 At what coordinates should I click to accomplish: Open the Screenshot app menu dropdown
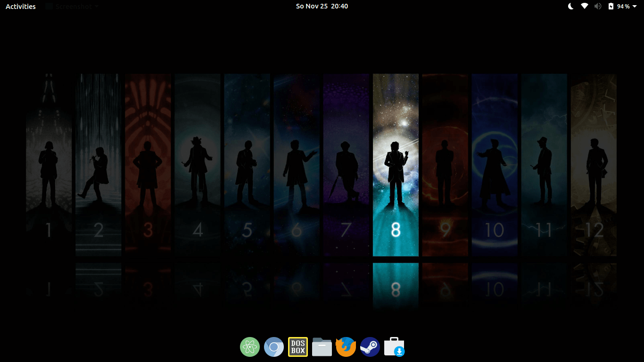[73, 7]
